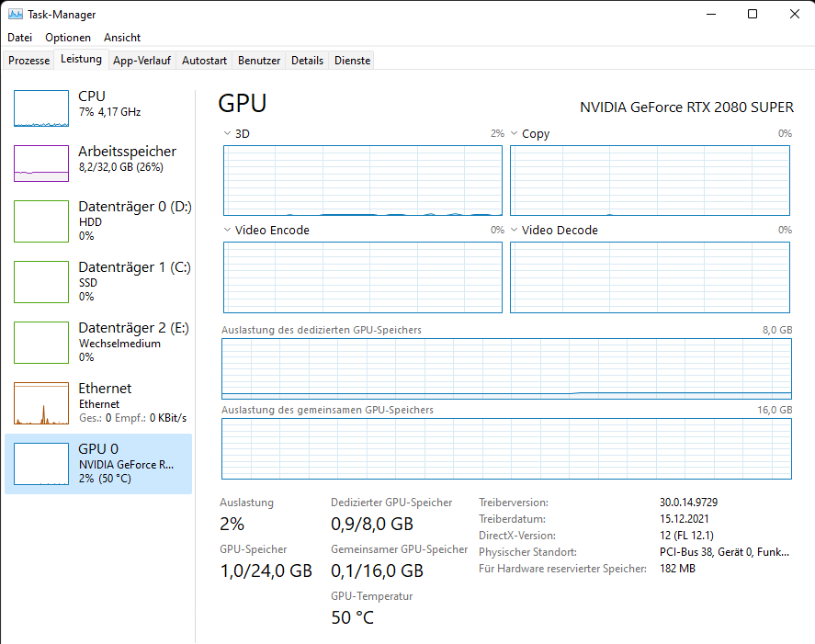Maximize the Task-Manager window
This screenshot has width=815, height=644.
(x=753, y=14)
